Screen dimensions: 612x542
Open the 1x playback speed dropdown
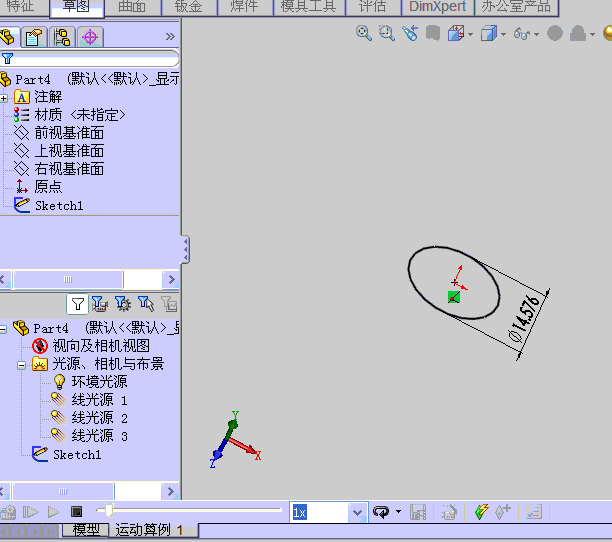358,512
